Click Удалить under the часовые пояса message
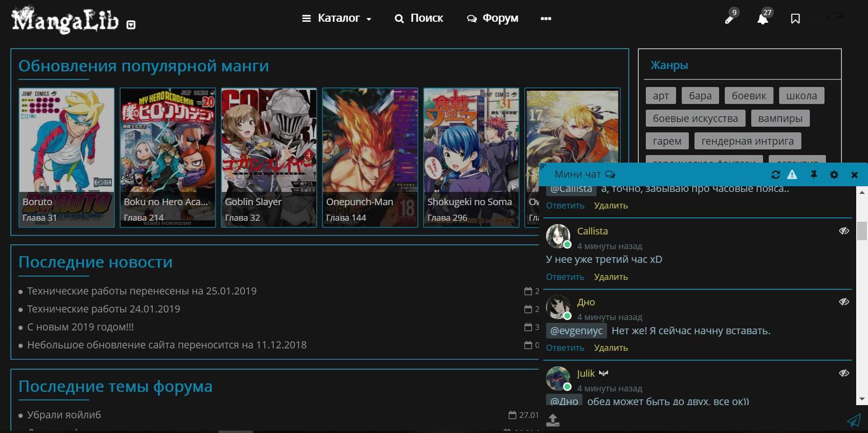The image size is (868, 433). (611, 205)
